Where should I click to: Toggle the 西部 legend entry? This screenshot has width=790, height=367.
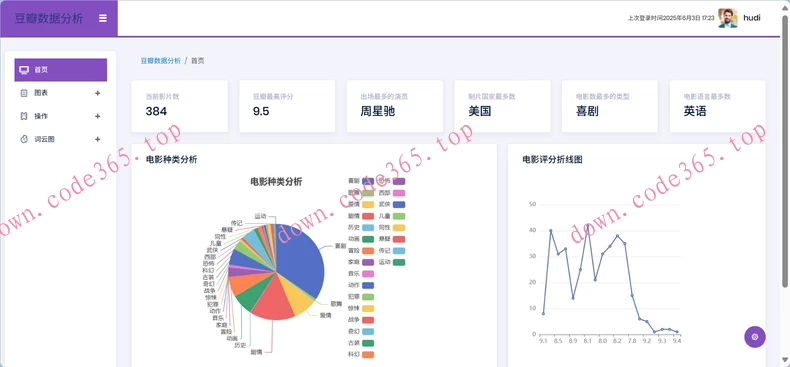click(392, 193)
